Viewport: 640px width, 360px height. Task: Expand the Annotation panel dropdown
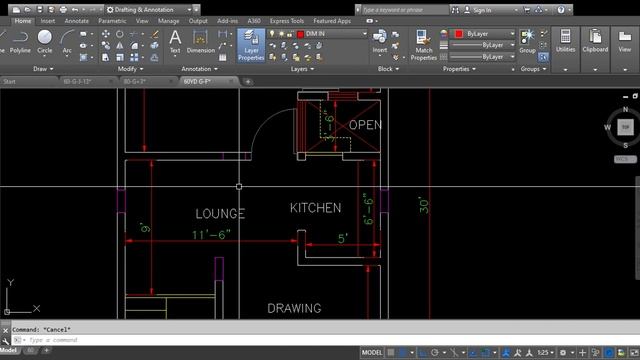200,69
